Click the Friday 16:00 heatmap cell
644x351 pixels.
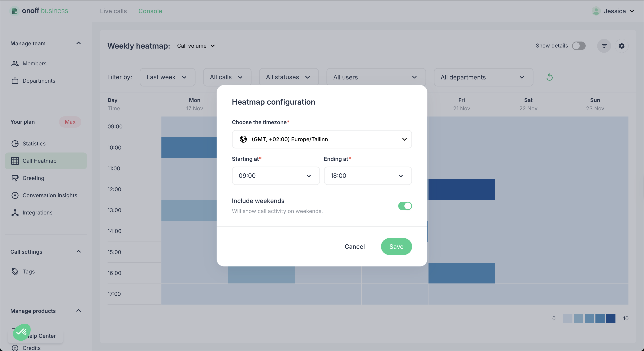pyautogui.click(x=461, y=273)
